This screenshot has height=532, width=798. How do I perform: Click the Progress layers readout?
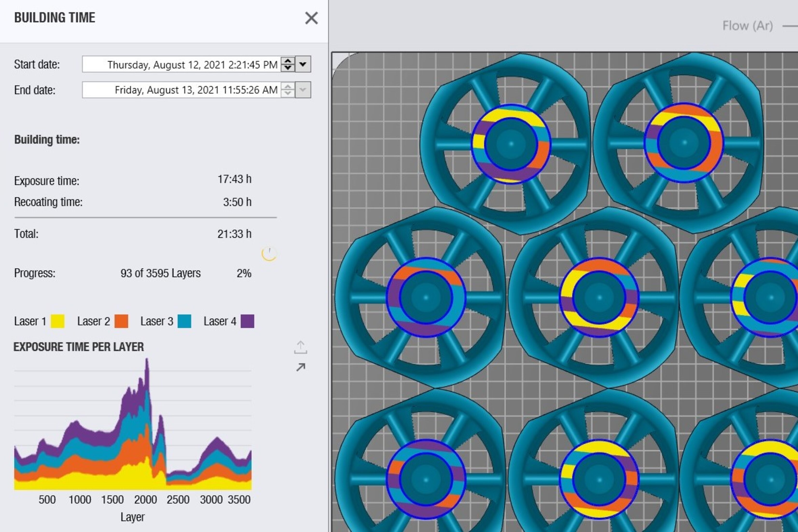(x=160, y=273)
